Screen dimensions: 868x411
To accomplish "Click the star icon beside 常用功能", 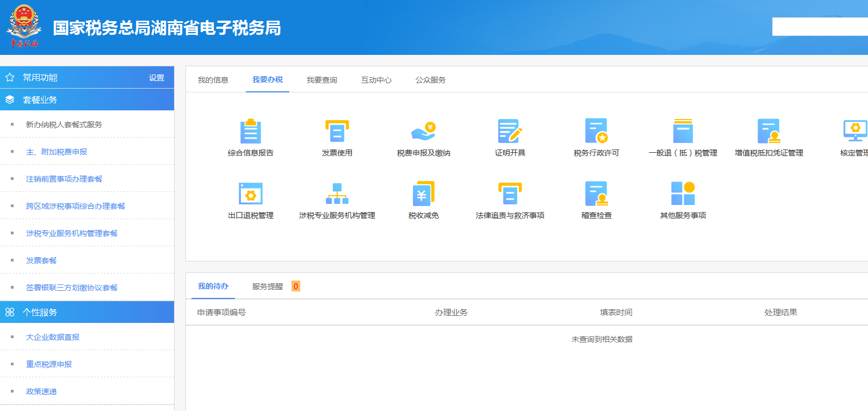I will coord(10,77).
